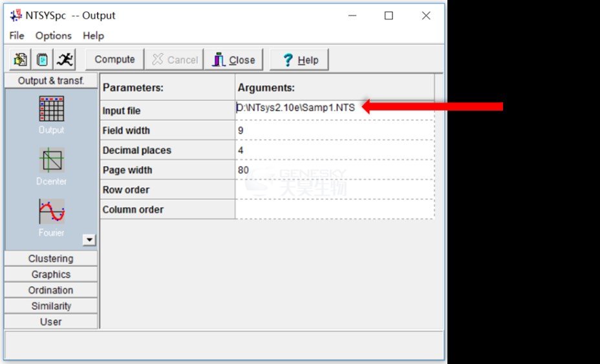Image resolution: width=600 pixels, height=364 pixels.
Task: Select the Fourier module icon
Action: pyautogui.click(x=52, y=211)
